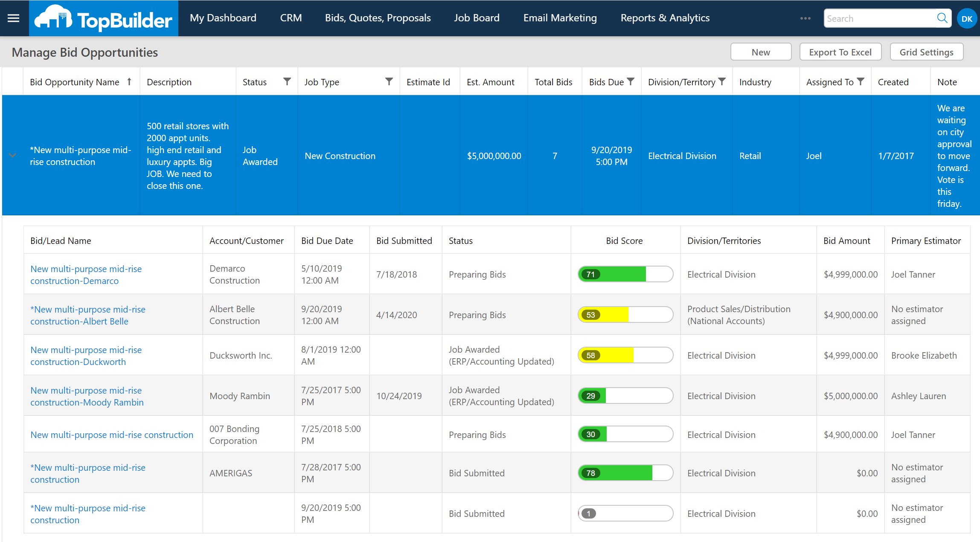This screenshot has height=542, width=980.
Task: Click the search magnifier icon
Action: [942, 18]
